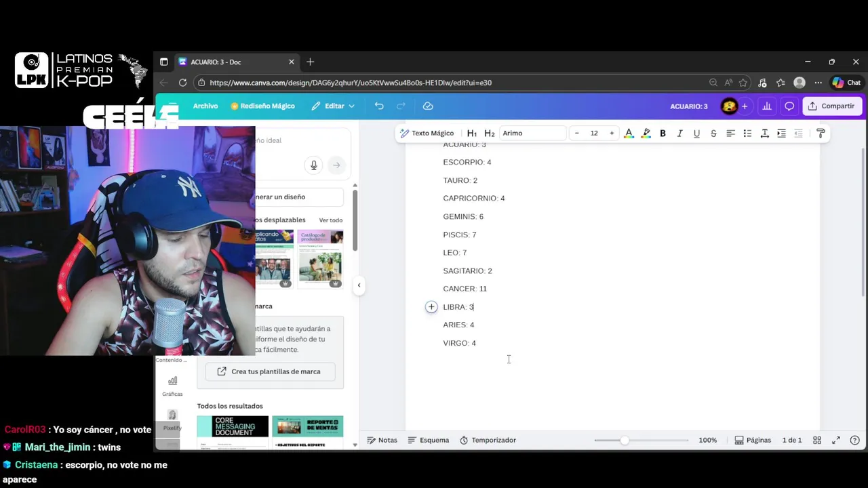Open line spacing options
The width and height of the screenshot is (868, 488).
click(x=764, y=133)
